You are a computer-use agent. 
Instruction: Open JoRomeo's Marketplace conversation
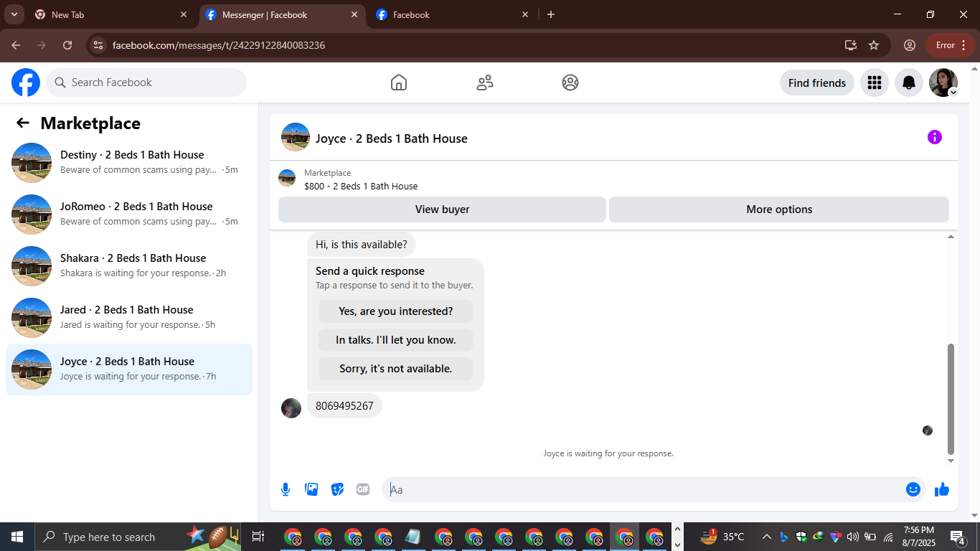[x=129, y=215]
